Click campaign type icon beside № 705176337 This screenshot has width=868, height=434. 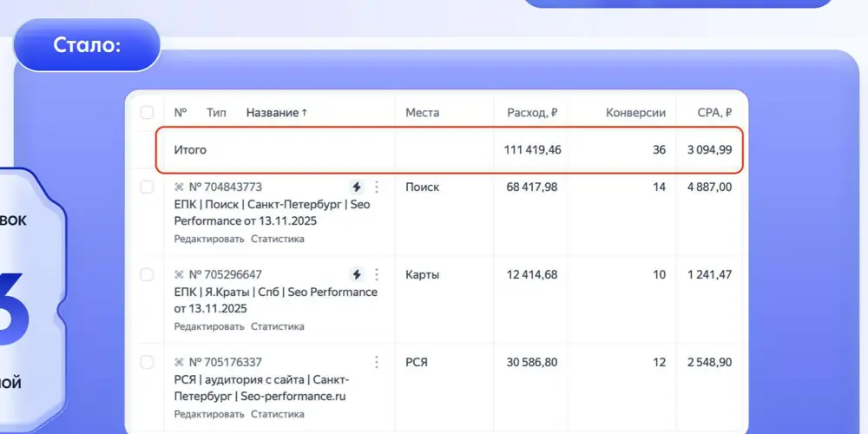(179, 362)
